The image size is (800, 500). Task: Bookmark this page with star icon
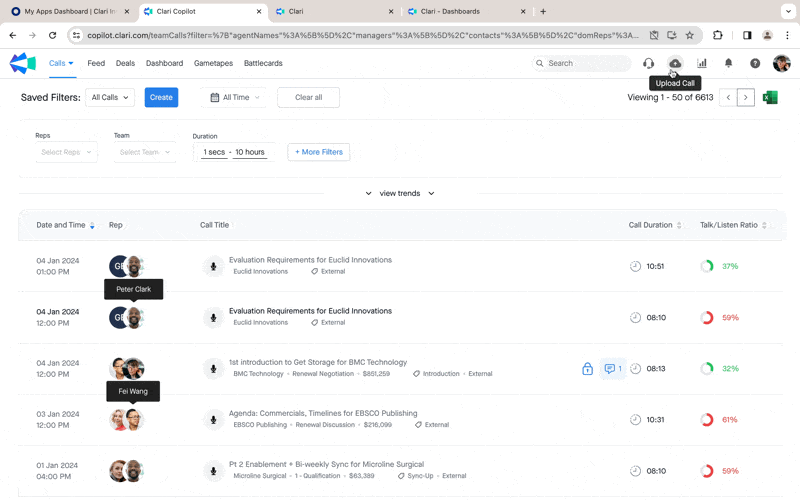(x=690, y=35)
